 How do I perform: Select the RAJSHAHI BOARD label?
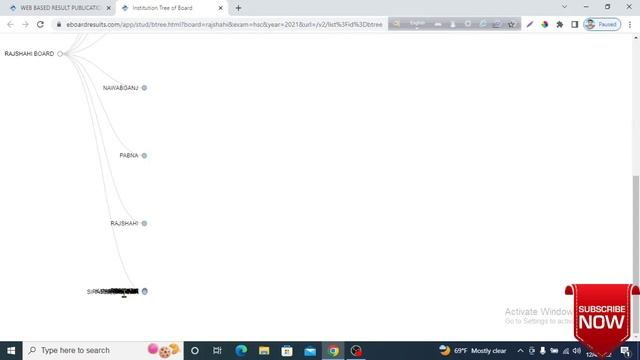pyautogui.click(x=29, y=54)
